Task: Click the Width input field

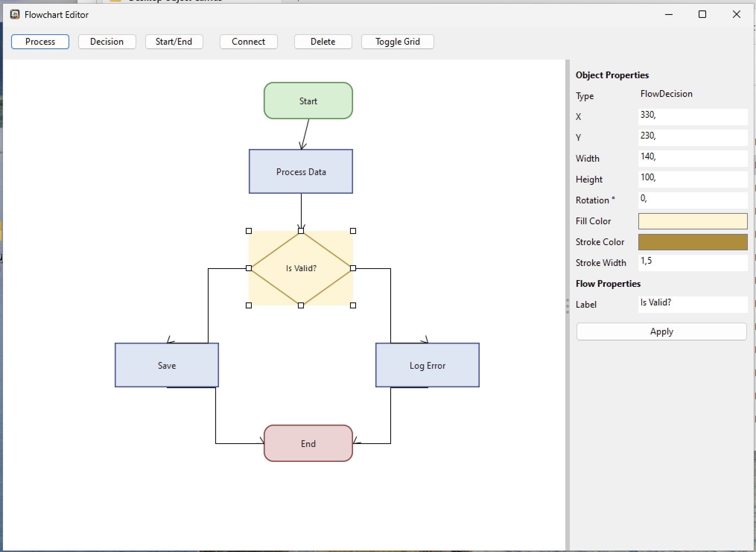Action: (x=692, y=158)
